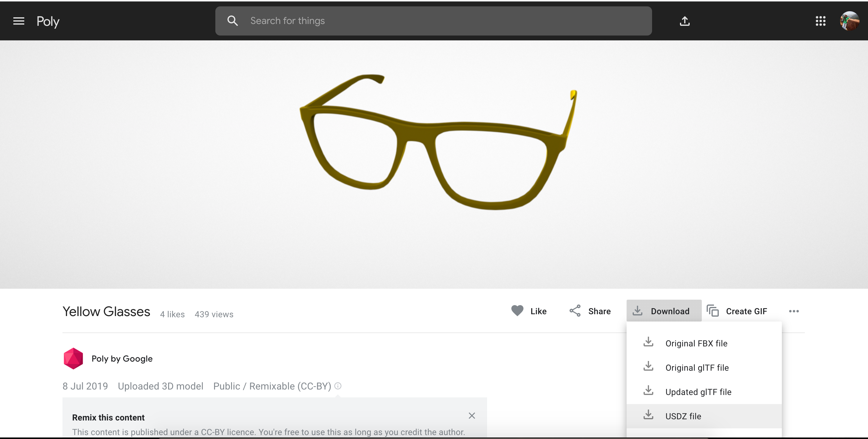This screenshot has width=868, height=439.
Task: Collapse the Download dropdown
Action: click(x=663, y=311)
